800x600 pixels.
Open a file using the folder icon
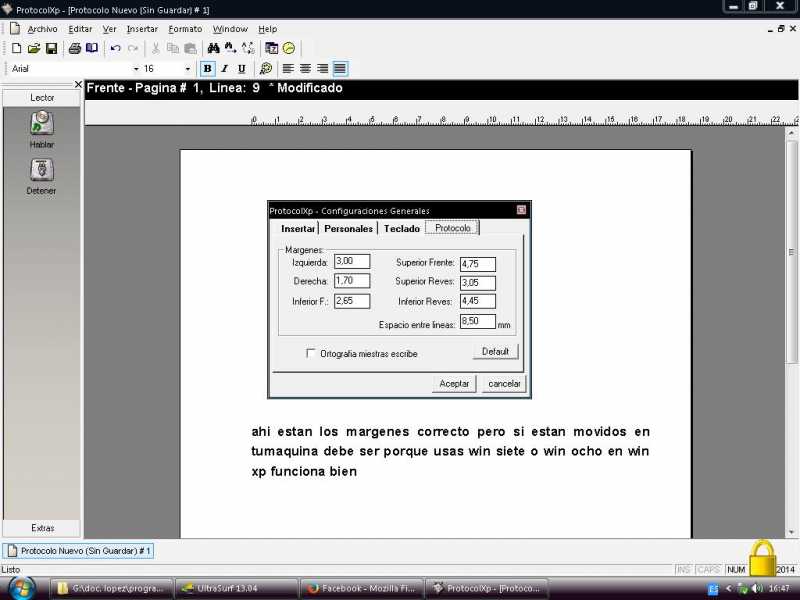(x=34, y=48)
